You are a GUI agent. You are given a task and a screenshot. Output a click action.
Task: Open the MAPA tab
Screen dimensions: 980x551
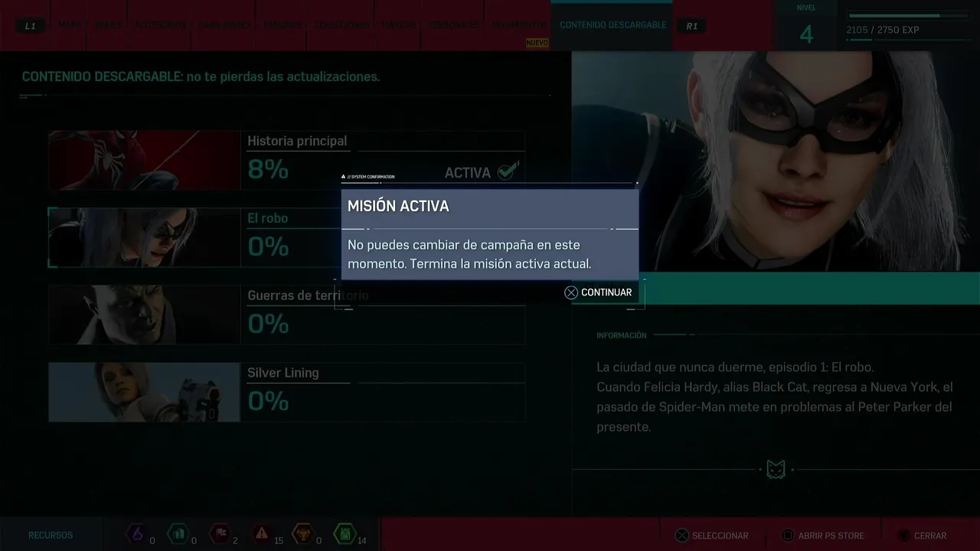point(69,25)
